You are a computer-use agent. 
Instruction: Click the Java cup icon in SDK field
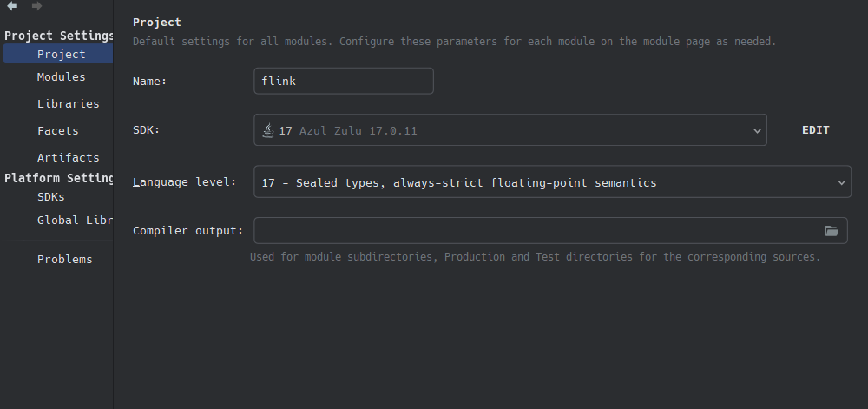(268, 130)
